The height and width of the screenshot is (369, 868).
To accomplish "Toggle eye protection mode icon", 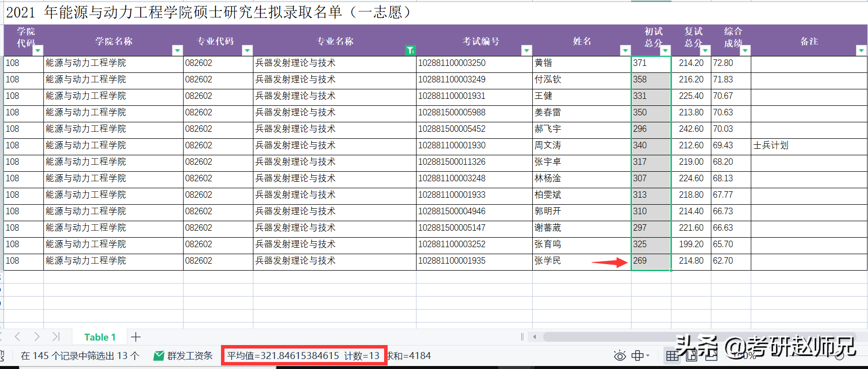I will click(x=620, y=356).
